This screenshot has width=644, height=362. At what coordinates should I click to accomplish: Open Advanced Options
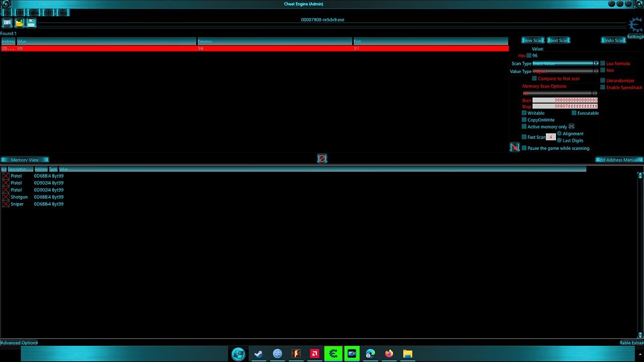pos(19,343)
